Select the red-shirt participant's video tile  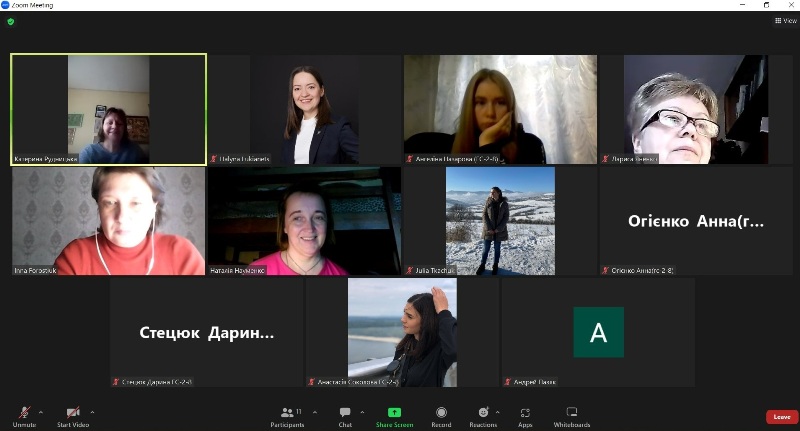coord(108,221)
